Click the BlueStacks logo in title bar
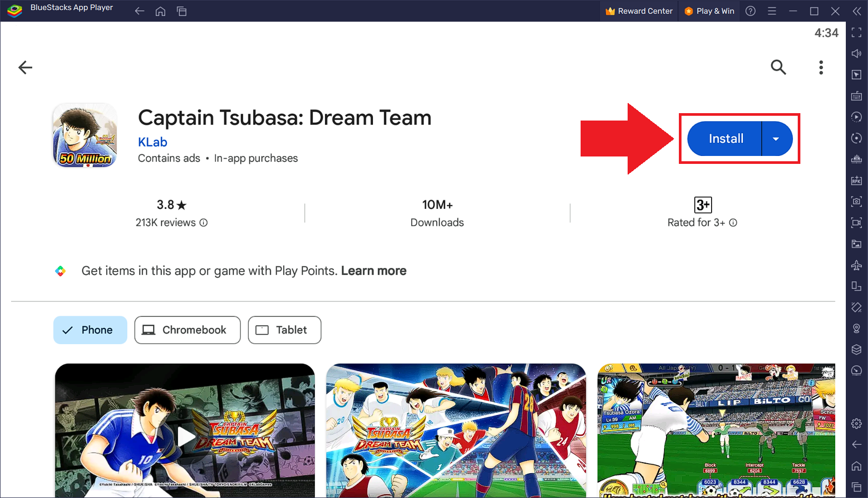868x498 pixels. pyautogui.click(x=14, y=11)
